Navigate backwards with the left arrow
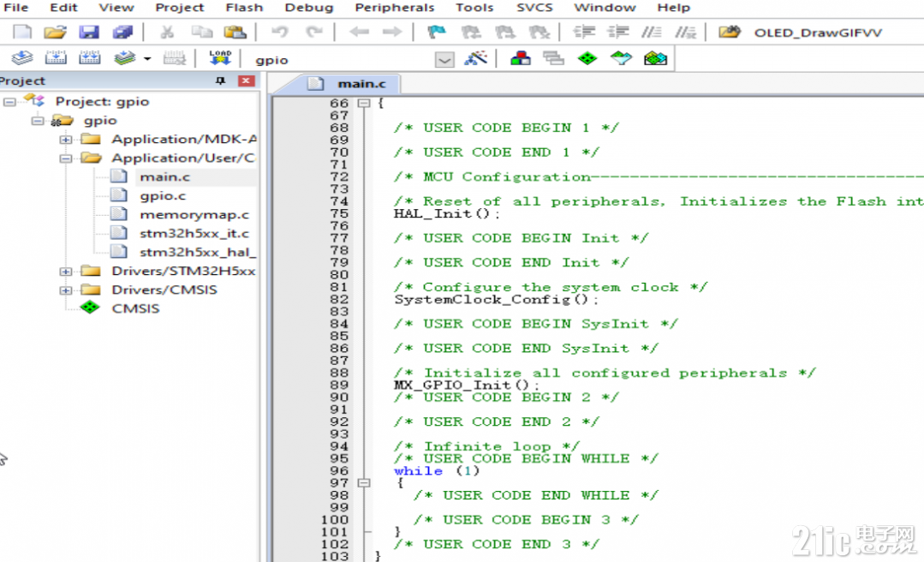Image resolution: width=924 pixels, height=562 pixels. [359, 32]
